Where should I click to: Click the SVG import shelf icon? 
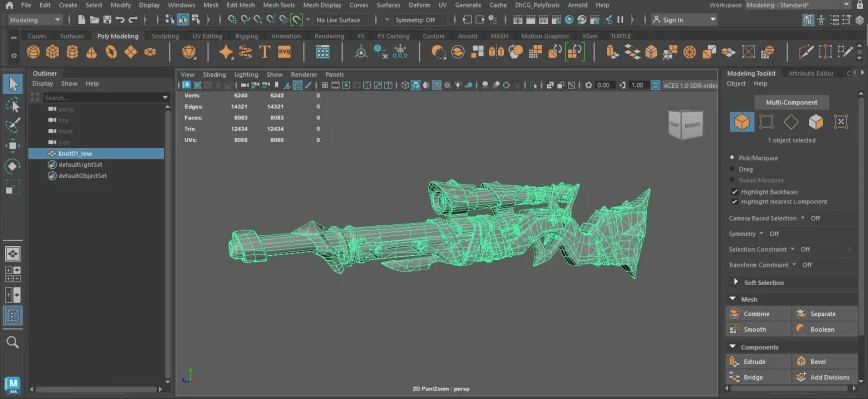pos(285,52)
